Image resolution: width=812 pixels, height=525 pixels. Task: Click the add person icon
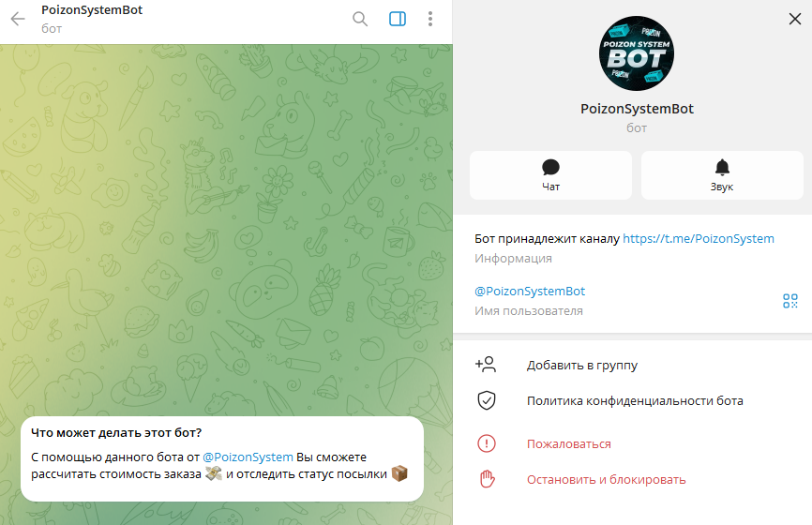coord(486,365)
